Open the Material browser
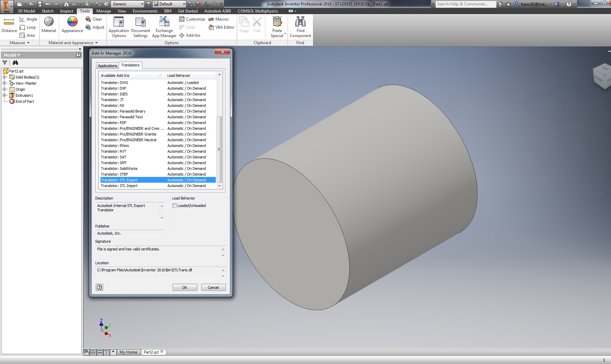611x364 pixels. [x=49, y=25]
